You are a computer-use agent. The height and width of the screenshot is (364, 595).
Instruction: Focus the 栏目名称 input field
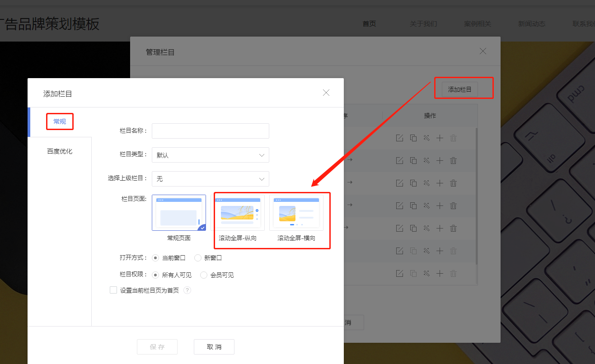(x=211, y=131)
